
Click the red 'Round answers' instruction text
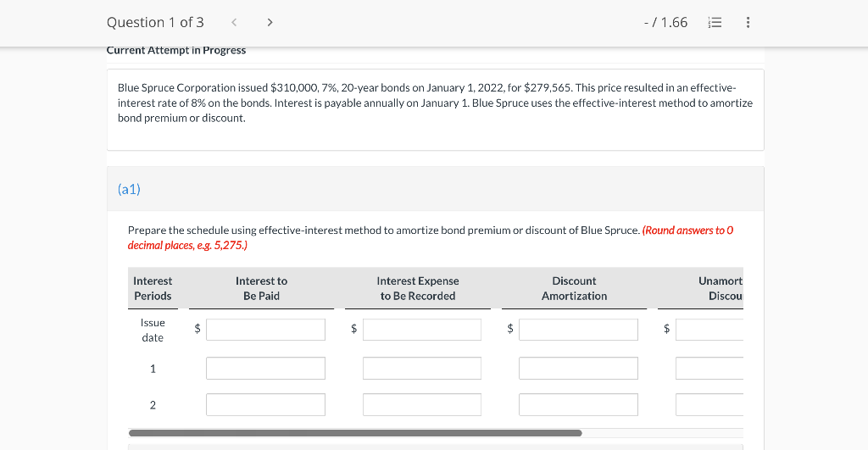tap(430, 237)
